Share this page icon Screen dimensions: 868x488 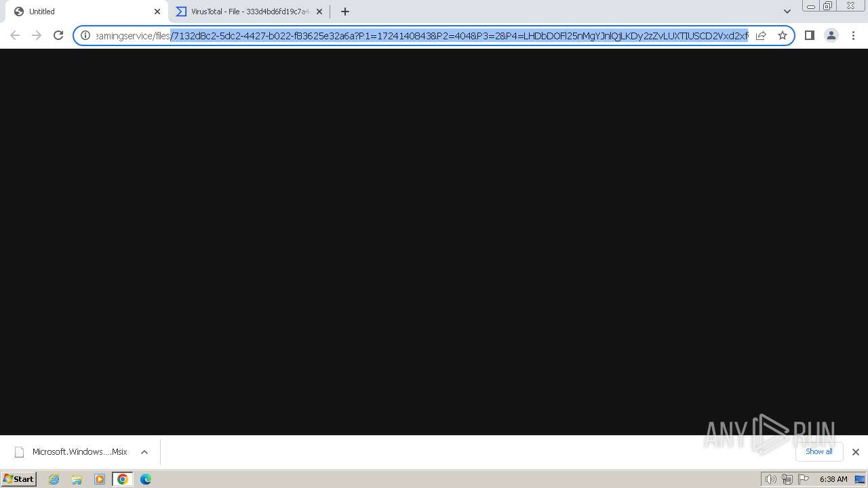click(x=761, y=35)
